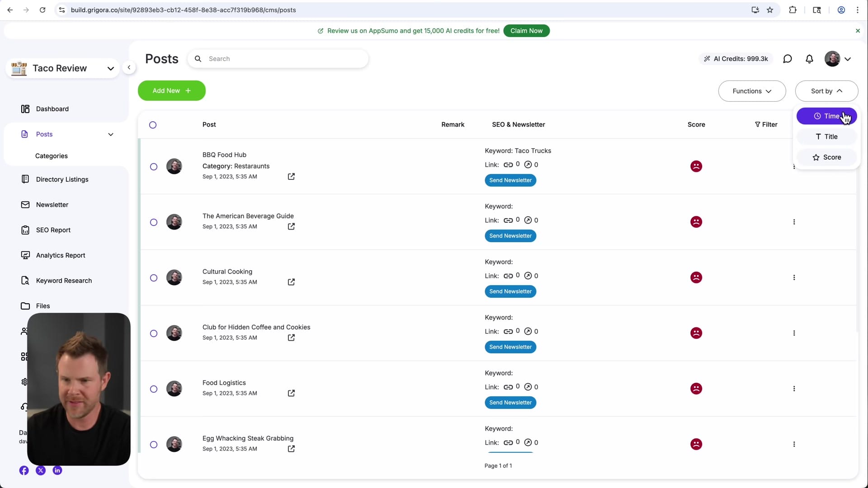This screenshot has height=488, width=868.
Task: Open external link for Cultural Cooking post
Action: point(291,282)
